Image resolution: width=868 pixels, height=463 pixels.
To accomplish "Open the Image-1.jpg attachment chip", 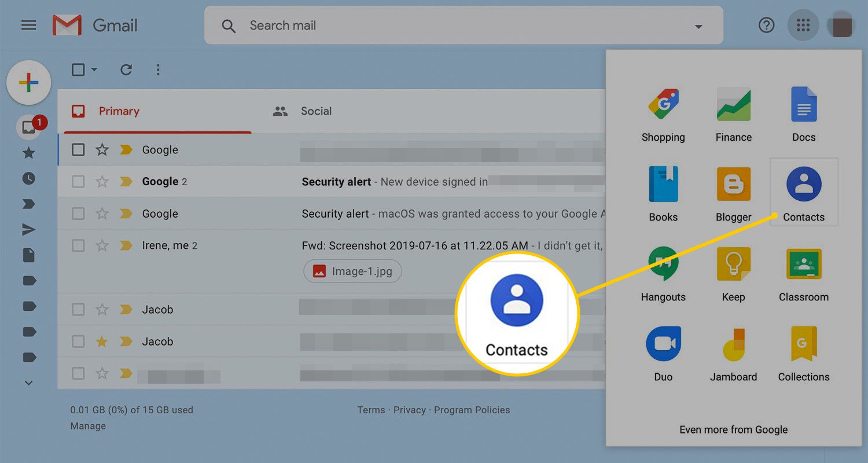I will tap(352, 271).
